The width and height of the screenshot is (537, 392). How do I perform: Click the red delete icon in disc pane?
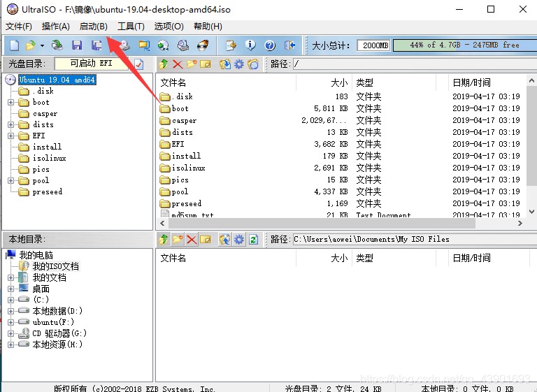[178, 64]
